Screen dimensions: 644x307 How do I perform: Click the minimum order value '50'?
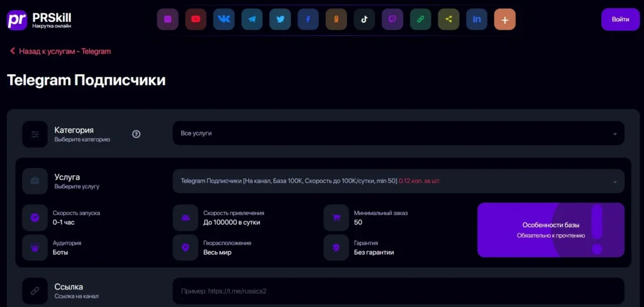tap(358, 222)
